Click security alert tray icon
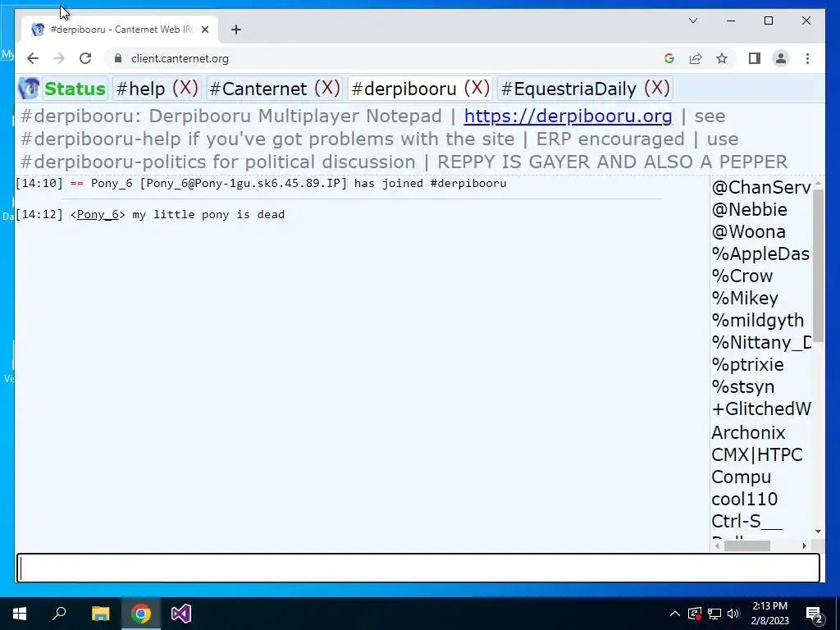 pos(694,614)
